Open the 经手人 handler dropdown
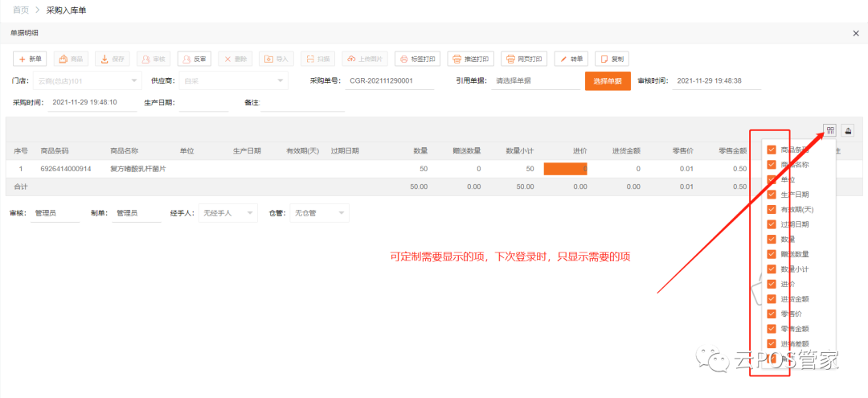The height and width of the screenshot is (398, 868). click(x=228, y=213)
